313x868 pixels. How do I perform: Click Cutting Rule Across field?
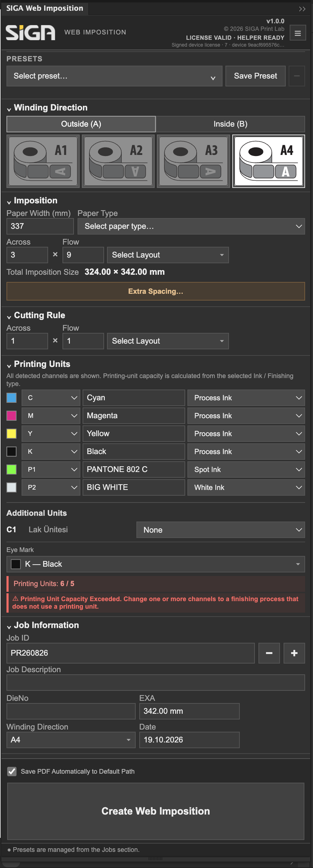click(x=27, y=341)
